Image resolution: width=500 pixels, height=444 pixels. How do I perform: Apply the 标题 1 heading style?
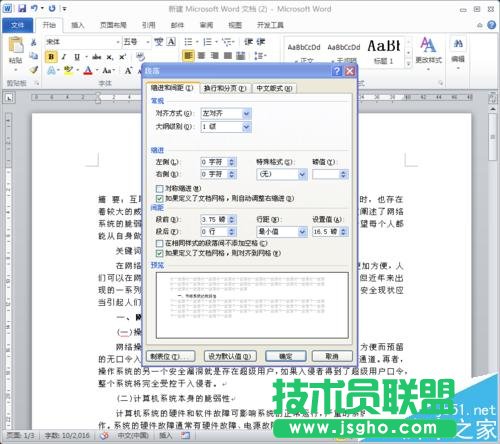click(x=384, y=52)
